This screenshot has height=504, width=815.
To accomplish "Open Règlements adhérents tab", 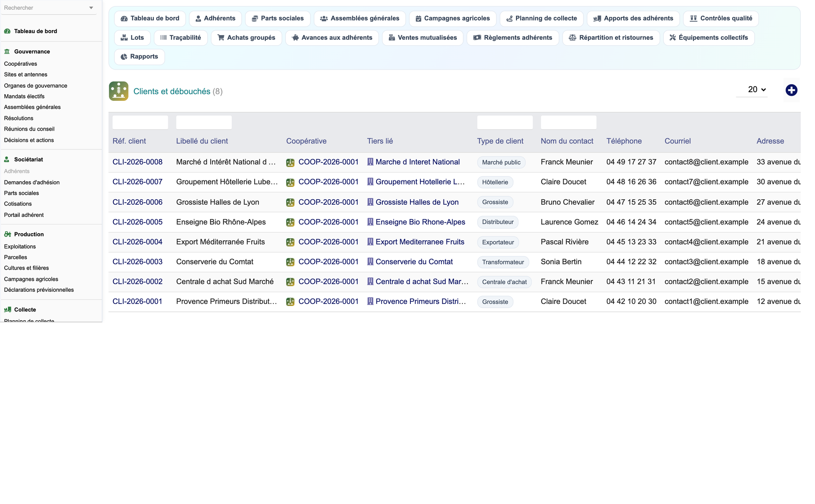I will [x=513, y=38].
